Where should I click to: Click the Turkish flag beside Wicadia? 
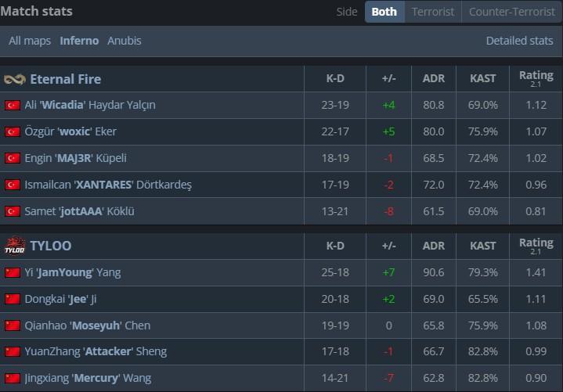pos(12,105)
